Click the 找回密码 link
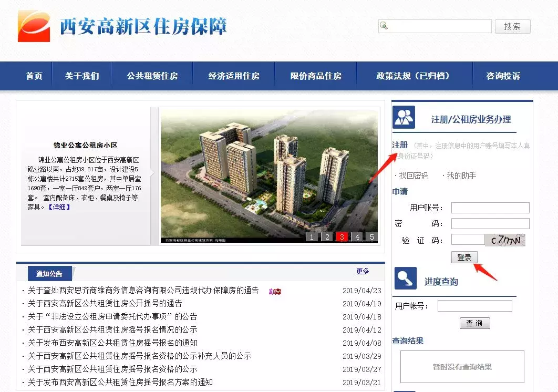Viewport: 558px width, 392px height. point(412,176)
